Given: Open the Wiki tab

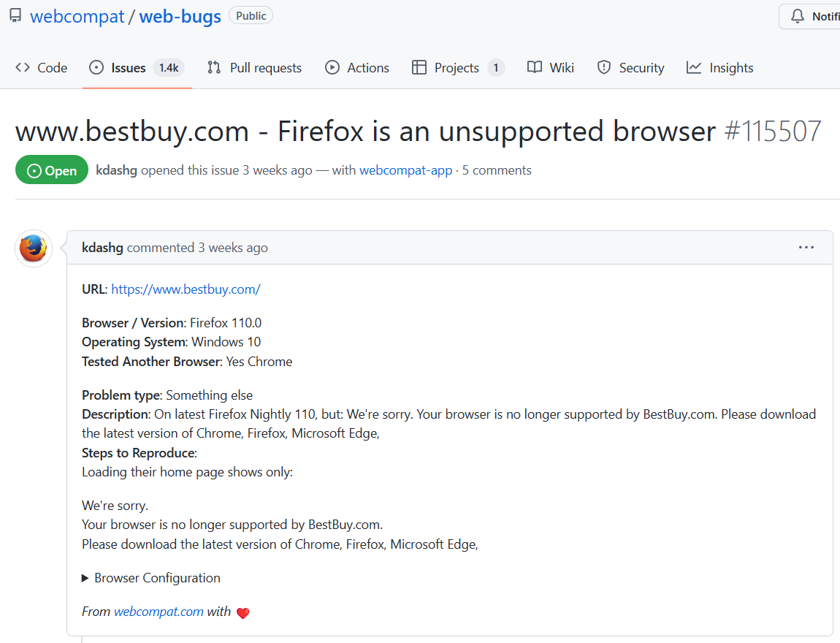Looking at the screenshot, I should (551, 68).
